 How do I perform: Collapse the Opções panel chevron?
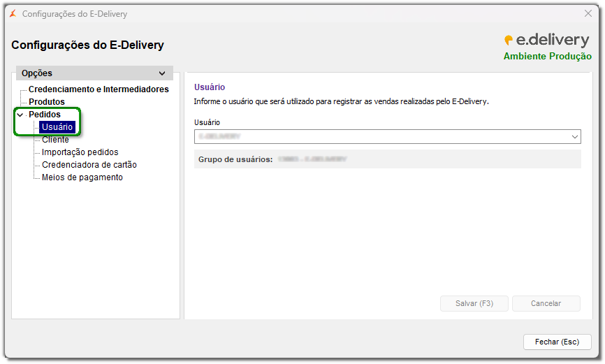[x=162, y=73]
